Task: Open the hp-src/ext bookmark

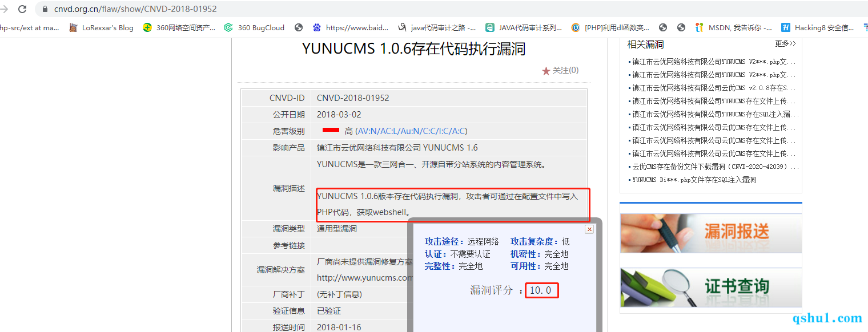Action: (30, 27)
